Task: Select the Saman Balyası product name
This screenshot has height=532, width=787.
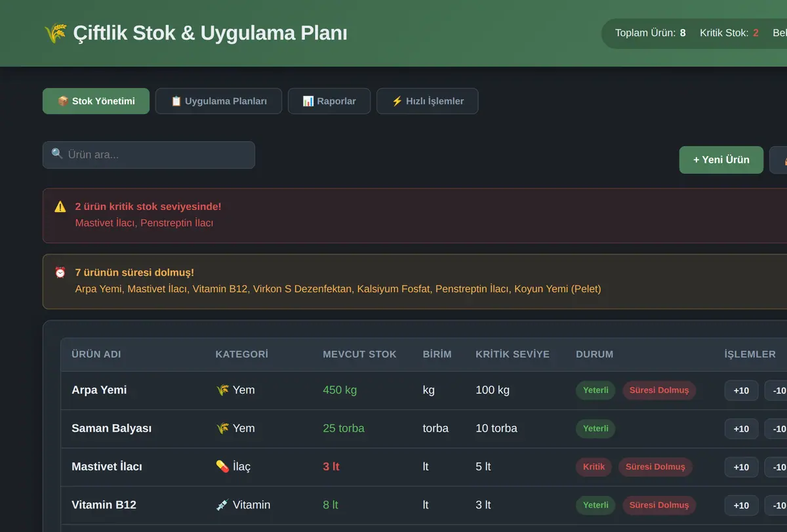Action: pos(111,428)
